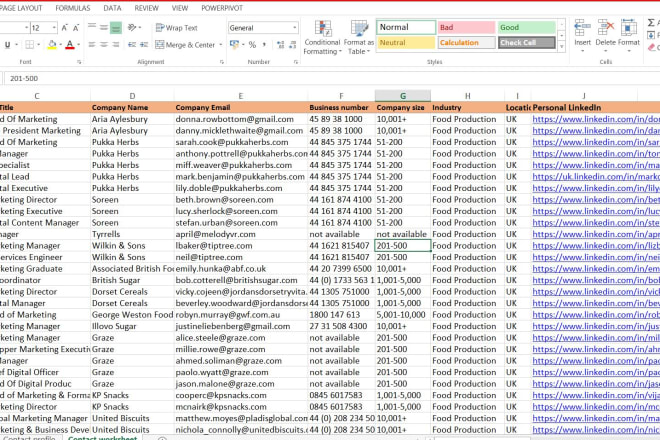The height and width of the screenshot is (440, 660).
Task: Open the LinkedIn link on the Aria Aylesbury donna.rowbottom row
Action: pos(596,119)
